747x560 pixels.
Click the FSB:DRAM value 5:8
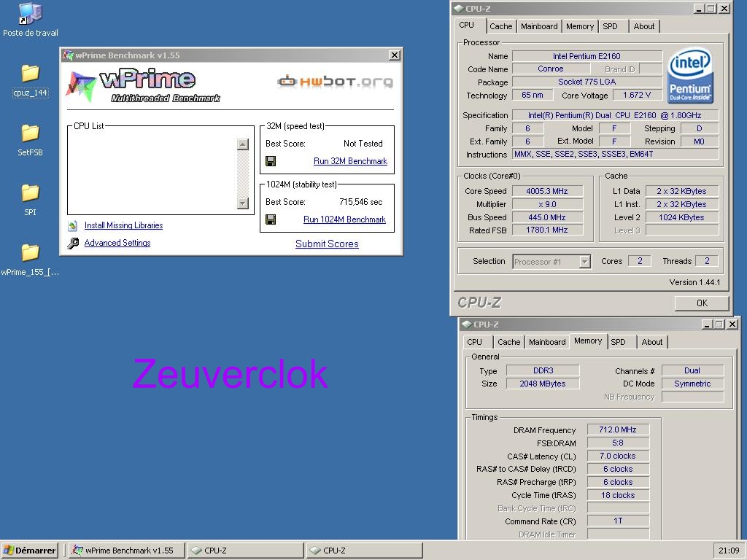pos(618,443)
